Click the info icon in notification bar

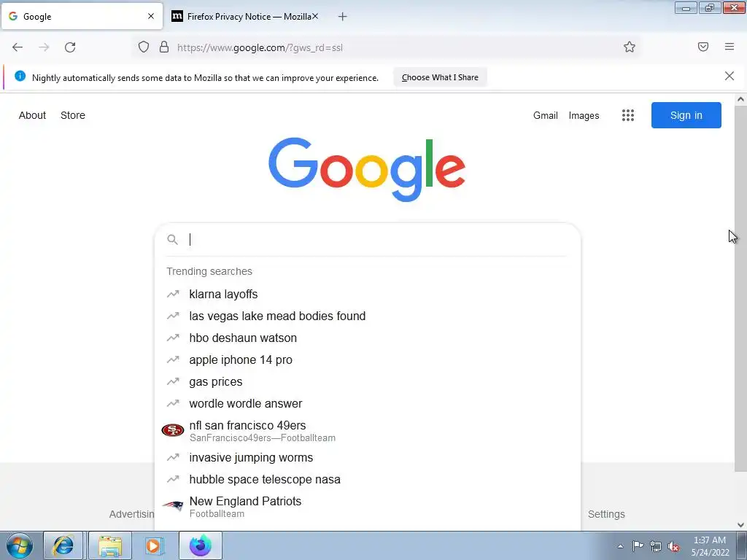tap(20, 76)
